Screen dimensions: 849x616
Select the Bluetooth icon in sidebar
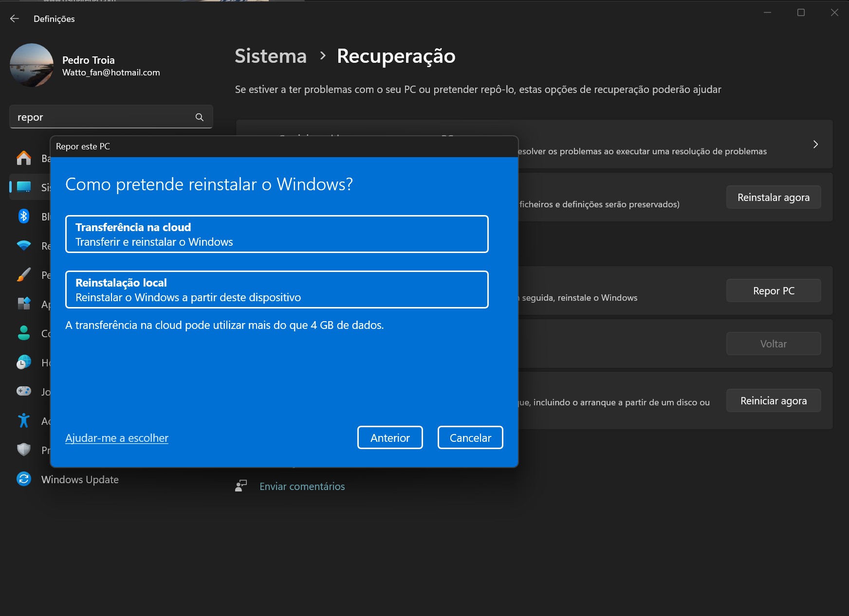coord(23,216)
